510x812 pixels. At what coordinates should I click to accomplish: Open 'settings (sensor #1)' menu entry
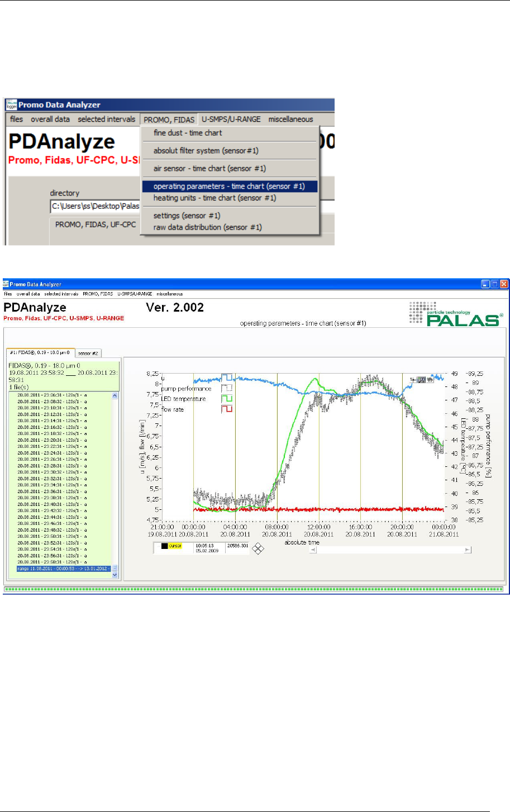[187, 216]
